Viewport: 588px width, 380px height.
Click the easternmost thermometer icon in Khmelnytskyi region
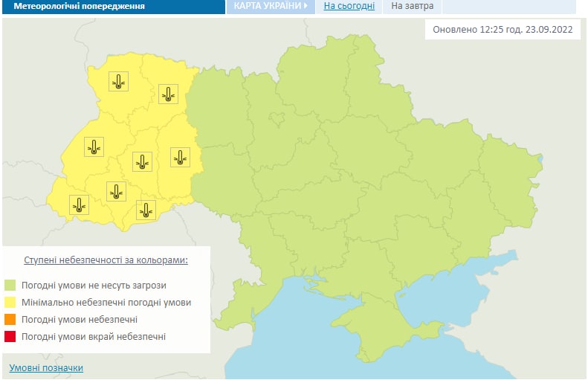pyautogui.click(x=180, y=157)
